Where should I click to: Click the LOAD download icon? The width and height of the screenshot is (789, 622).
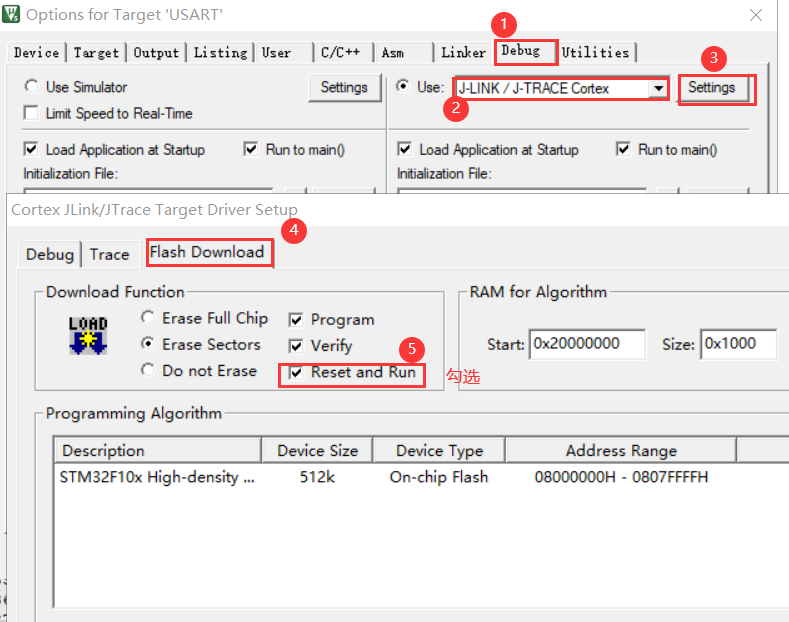[88, 336]
